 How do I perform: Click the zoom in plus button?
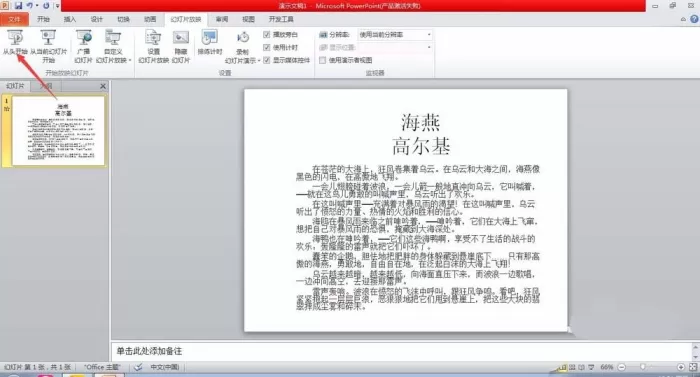pos(681,367)
